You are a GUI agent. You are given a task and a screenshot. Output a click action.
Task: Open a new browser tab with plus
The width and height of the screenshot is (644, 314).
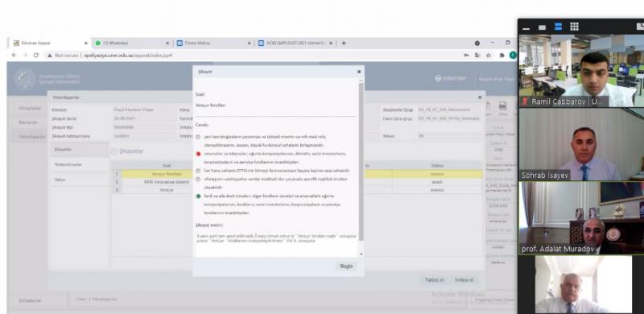click(344, 43)
